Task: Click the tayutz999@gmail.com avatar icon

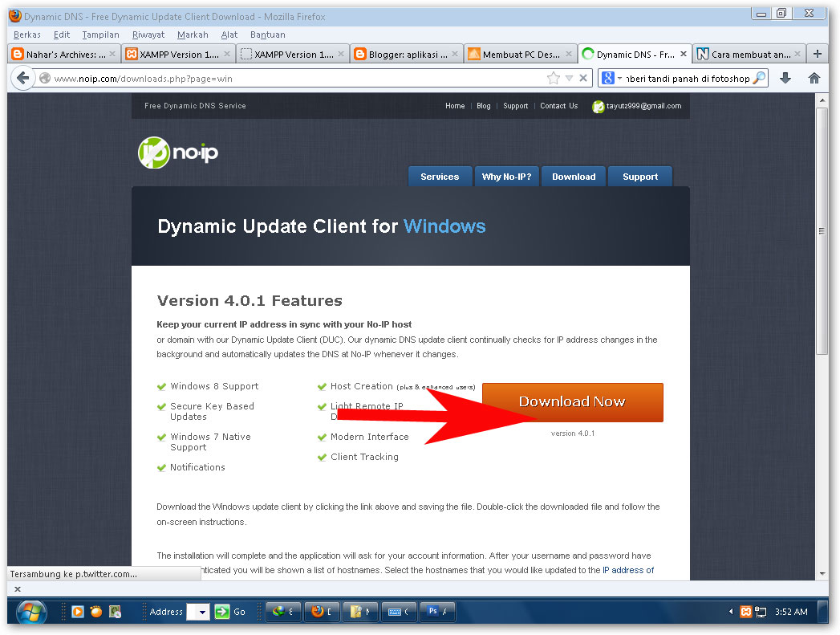Action: 599,106
